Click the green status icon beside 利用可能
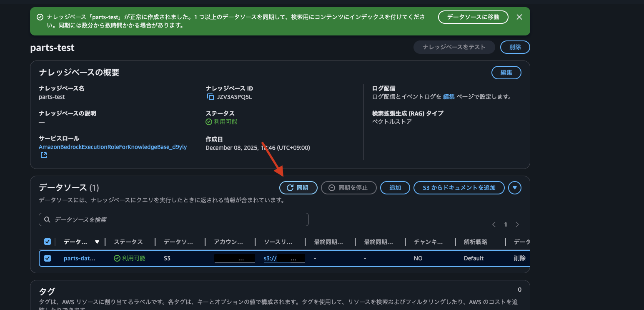Screen dimensions: 644x310 coord(208,122)
